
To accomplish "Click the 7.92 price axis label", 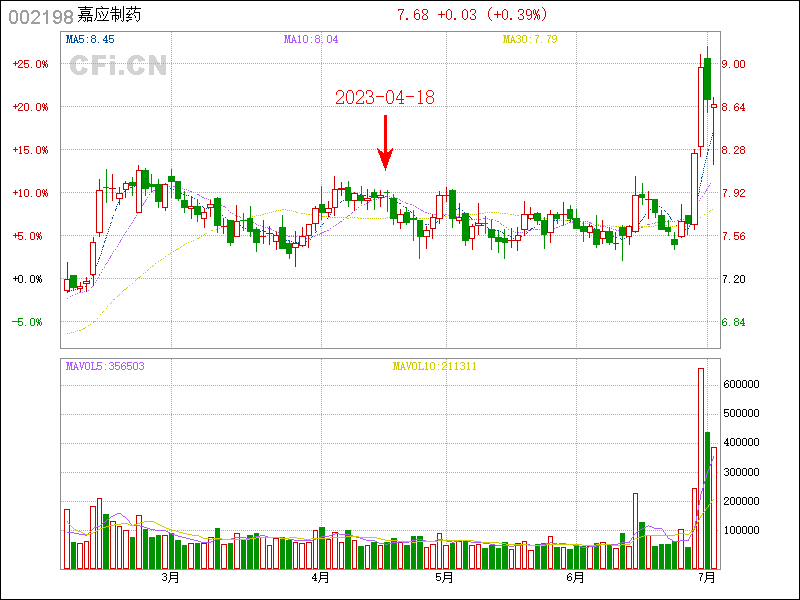I will 734,193.
